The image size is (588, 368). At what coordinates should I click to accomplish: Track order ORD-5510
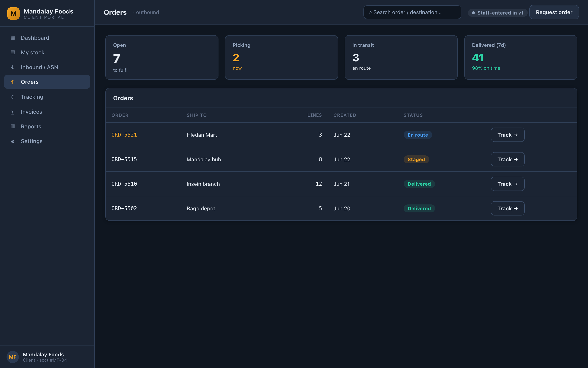point(508,184)
